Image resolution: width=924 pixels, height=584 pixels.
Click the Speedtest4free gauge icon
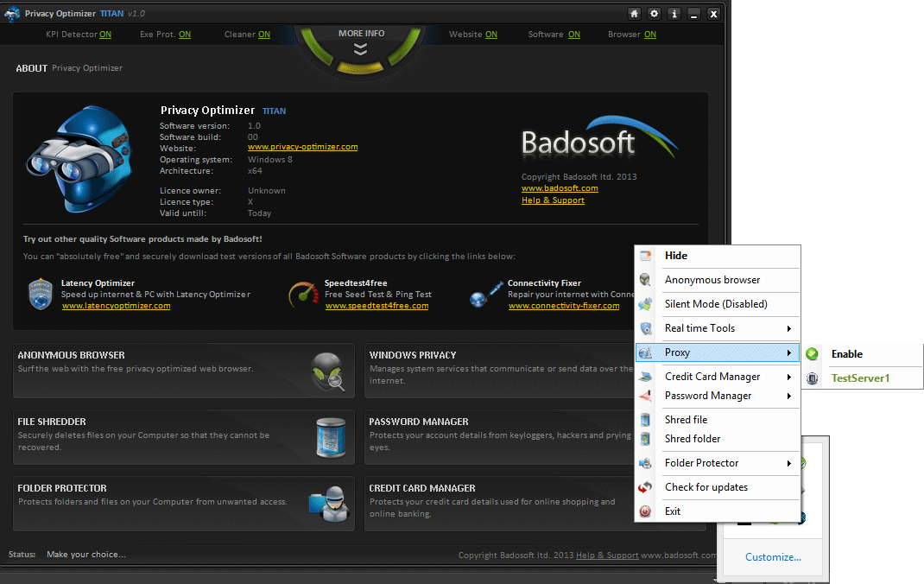302,294
